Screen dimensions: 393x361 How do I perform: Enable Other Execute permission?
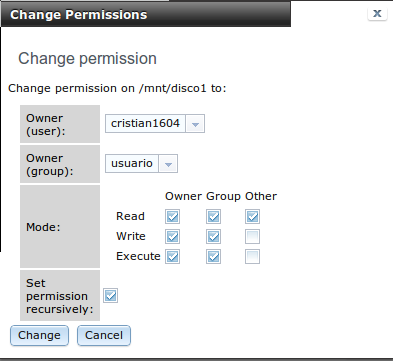point(252,257)
